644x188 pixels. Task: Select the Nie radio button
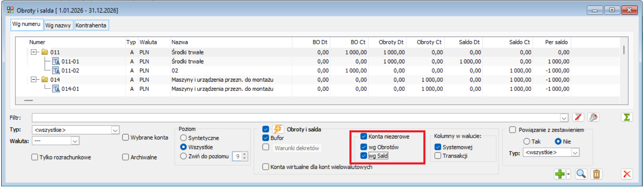pos(558,141)
